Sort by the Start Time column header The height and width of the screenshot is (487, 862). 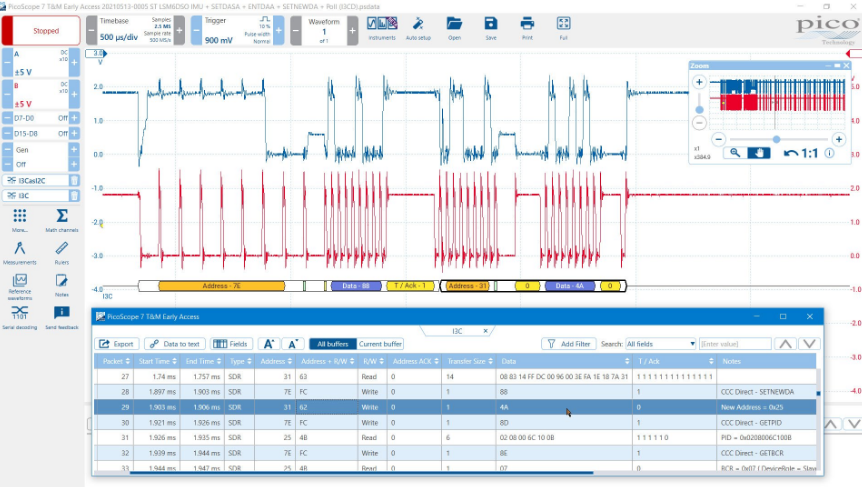[x=155, y=361]
